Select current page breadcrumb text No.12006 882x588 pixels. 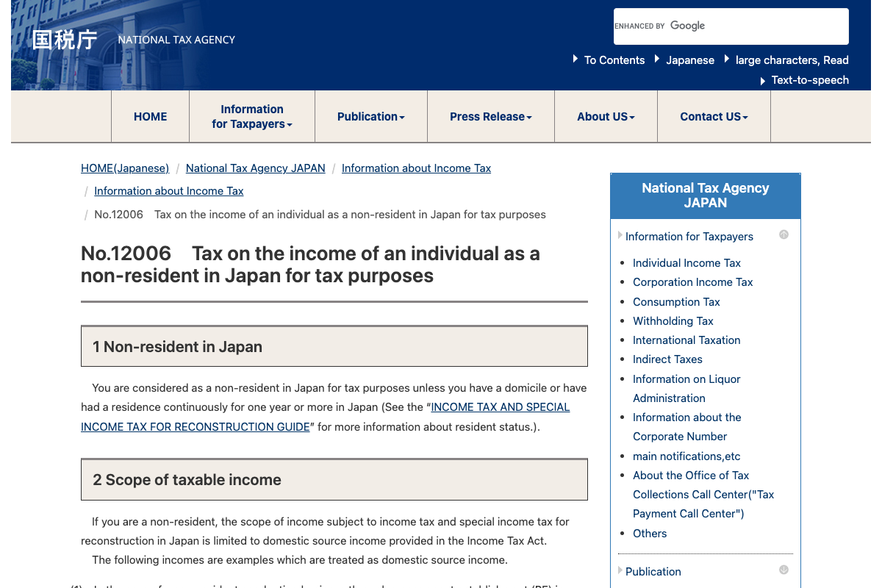(320, 215)
